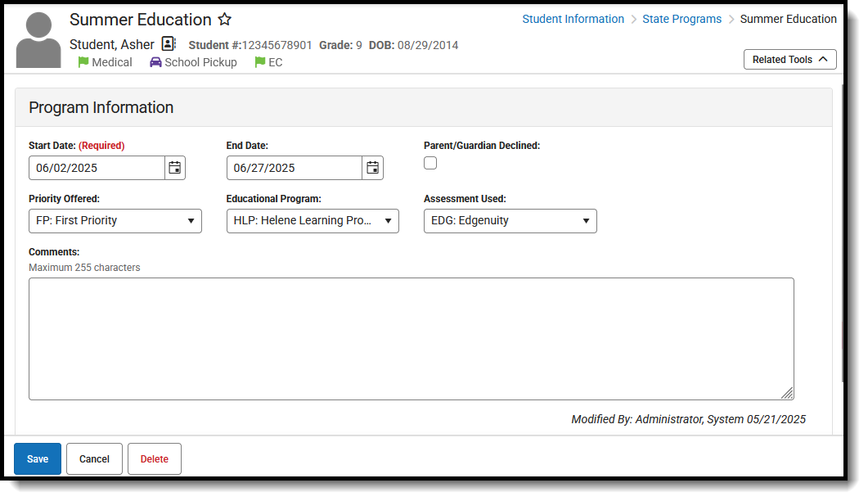
Task: Go to Student Information breadcrumb
Action: tap(573, 19)
